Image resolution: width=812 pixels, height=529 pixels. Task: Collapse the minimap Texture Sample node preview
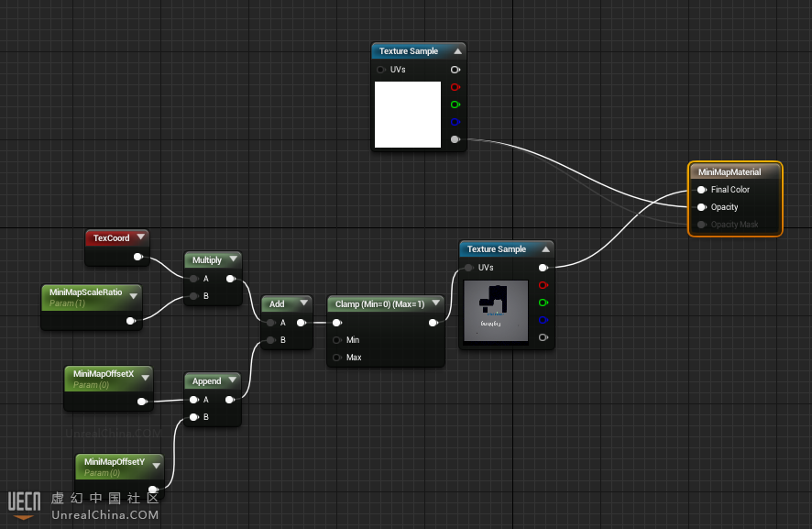pyautogui.click(x=545, y=249)
